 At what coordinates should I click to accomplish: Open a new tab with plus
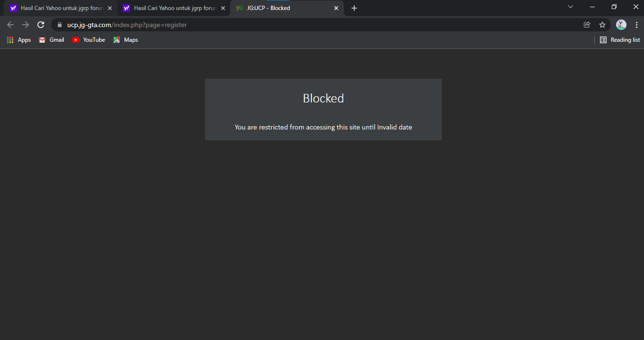pos(354,8)
